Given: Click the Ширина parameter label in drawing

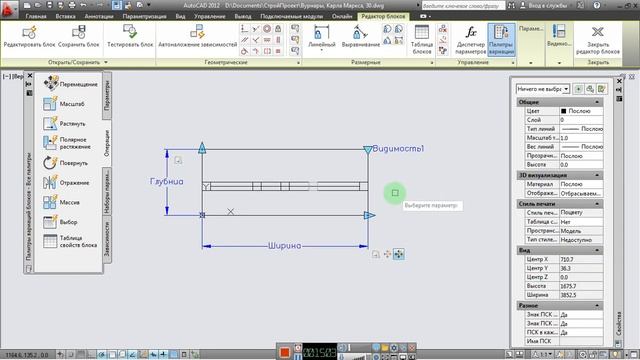Looking at the screenshot, I should coord(284,246).
